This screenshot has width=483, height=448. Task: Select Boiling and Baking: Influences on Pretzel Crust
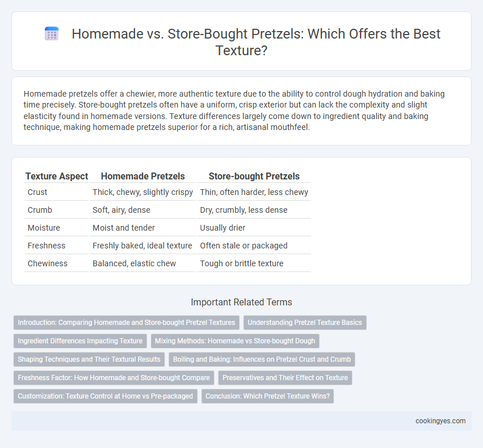click(262, 359)
